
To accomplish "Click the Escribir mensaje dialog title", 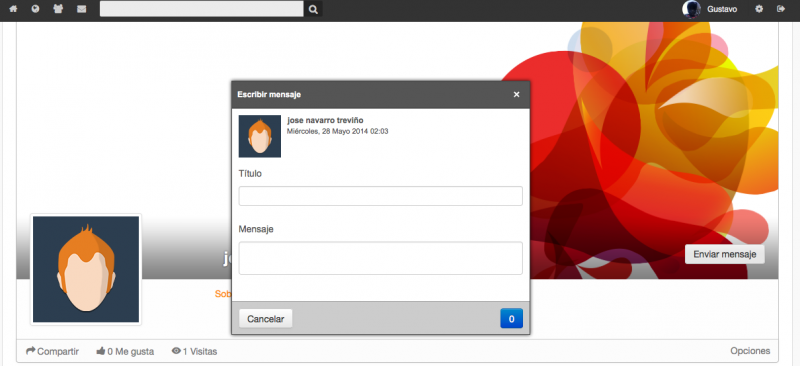I will tap(269, 94).
